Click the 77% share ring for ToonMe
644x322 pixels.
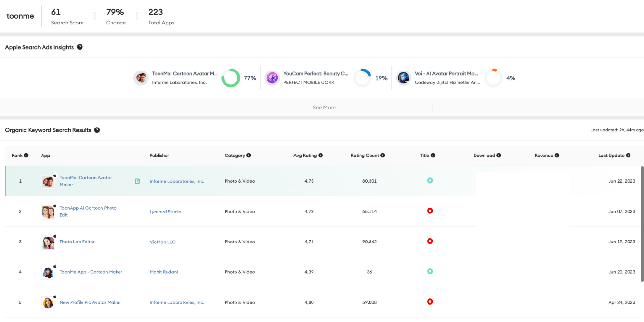(x=231, y=78)
